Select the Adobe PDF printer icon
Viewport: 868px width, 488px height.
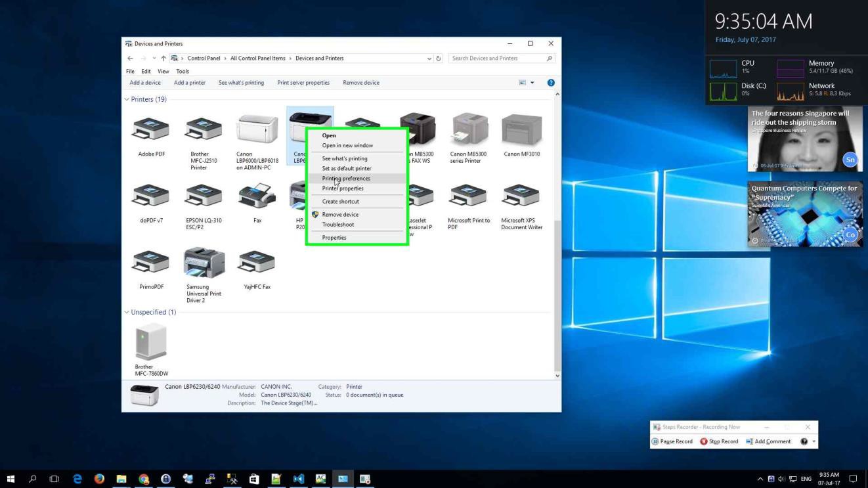click(151, 129)
